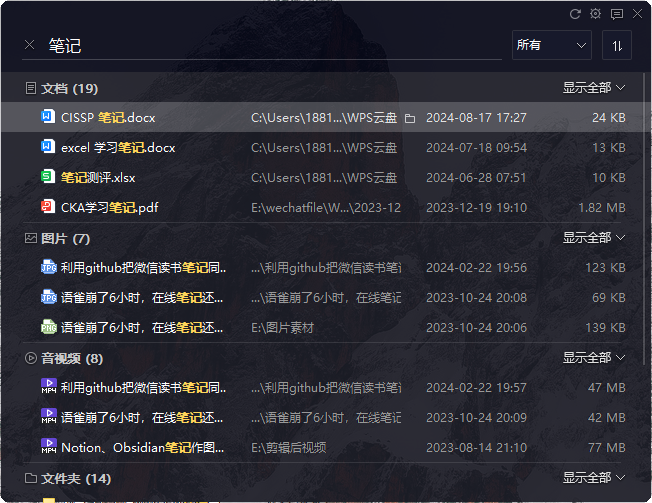Screen dimensions: 652x503
Task: Click MP4 icon of Notion、Obsidian笔记作图 video
Action: coord(49,446)
